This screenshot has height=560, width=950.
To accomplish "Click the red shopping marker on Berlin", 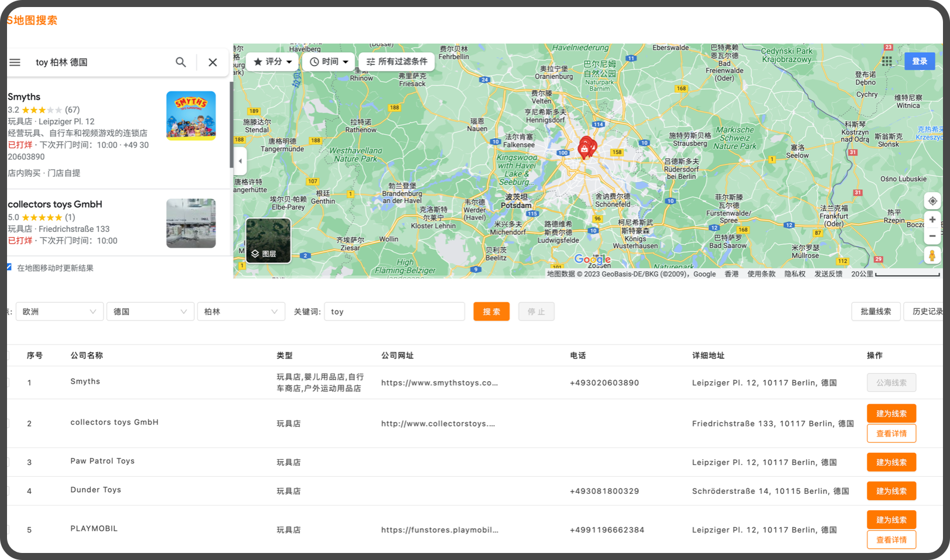I will coord(585,150).
